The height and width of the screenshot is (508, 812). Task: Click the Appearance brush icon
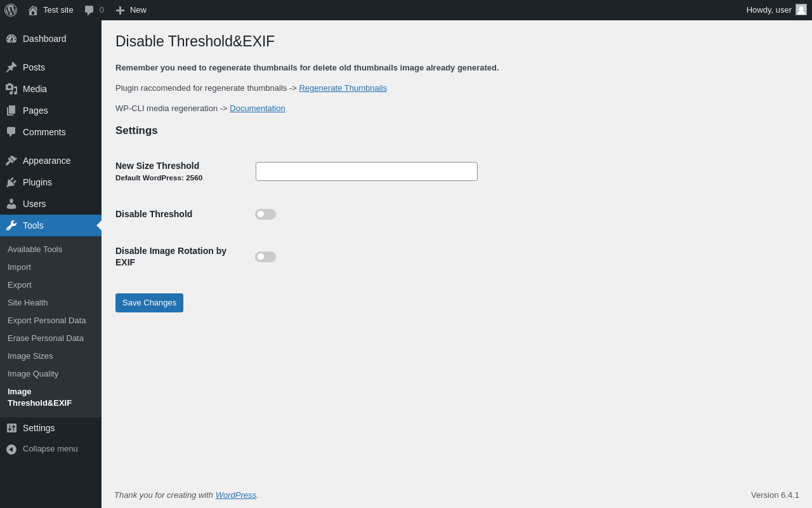(11, 161)
